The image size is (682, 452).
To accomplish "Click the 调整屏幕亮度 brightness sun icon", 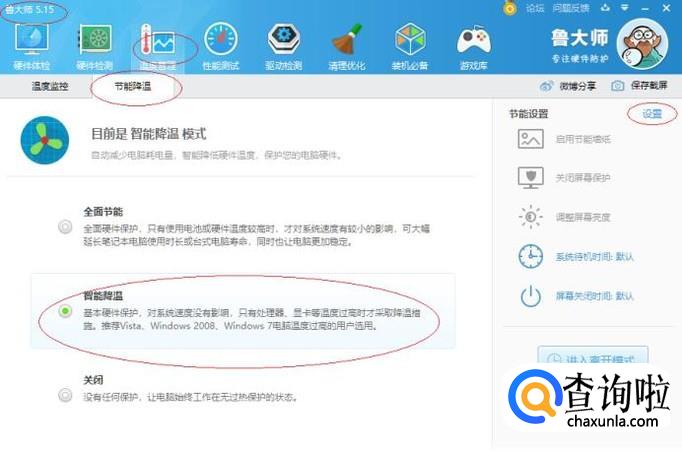I will click(x=531, y=217).
